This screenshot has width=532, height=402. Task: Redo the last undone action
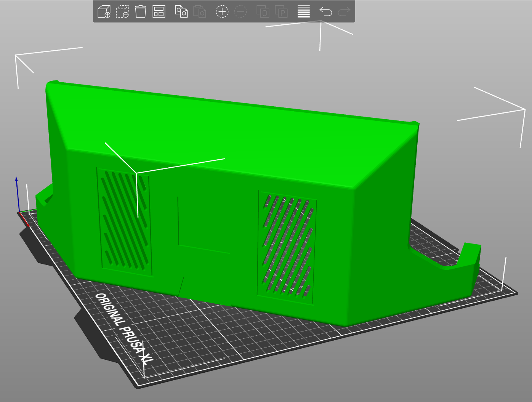coord(344,11)
